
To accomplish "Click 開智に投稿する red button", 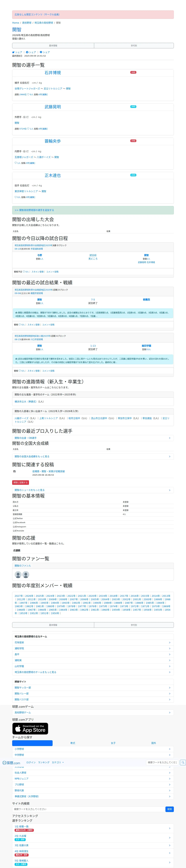I will click(21, 482).
